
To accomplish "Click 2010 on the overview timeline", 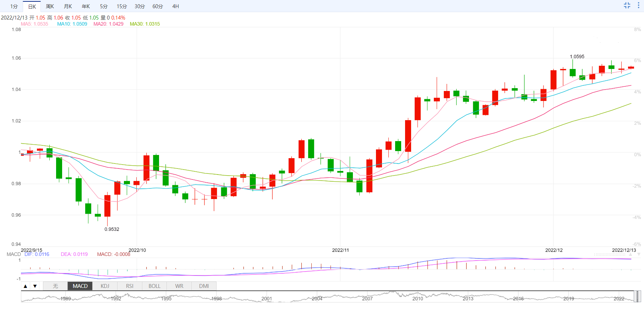I will [x=417, y=299].
